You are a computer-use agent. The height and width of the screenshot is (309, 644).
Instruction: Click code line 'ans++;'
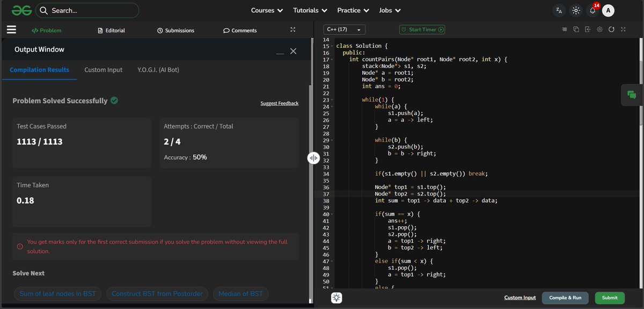click(398, 220)
